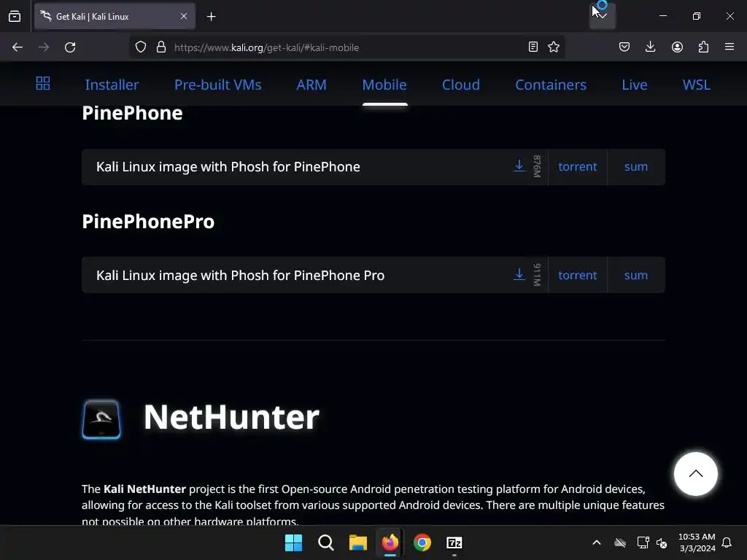Switch to the Pre-built VMs section
The width and height of the screenshot is (747, 560).
[217, 85]
